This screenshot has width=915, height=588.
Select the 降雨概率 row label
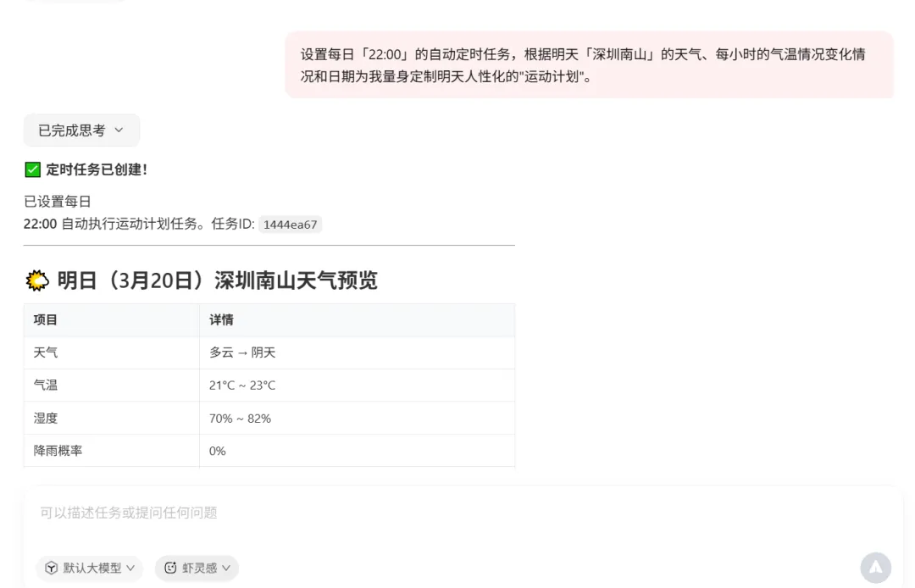click(58, 451)
